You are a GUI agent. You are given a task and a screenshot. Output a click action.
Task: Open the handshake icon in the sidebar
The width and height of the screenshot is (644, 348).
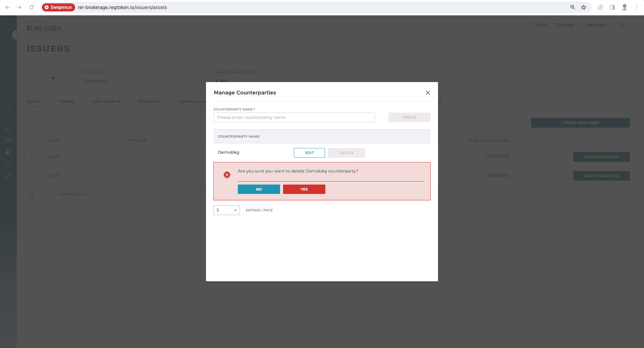pyautogui.click(x=8, y=139)
